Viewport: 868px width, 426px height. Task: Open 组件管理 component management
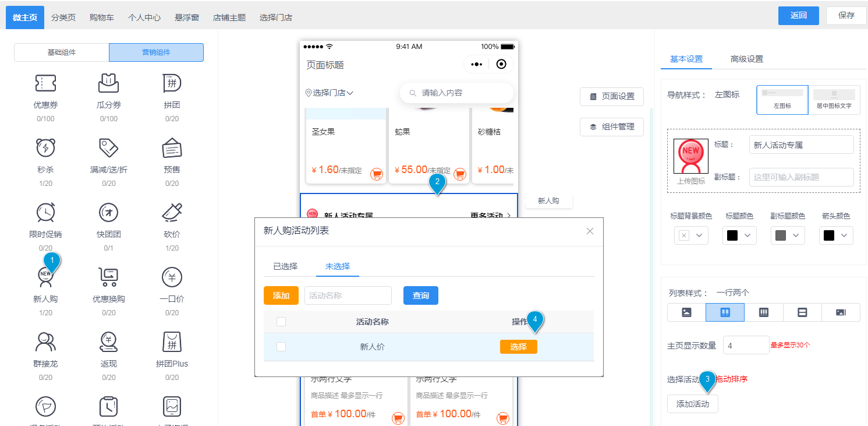[612, 126]
